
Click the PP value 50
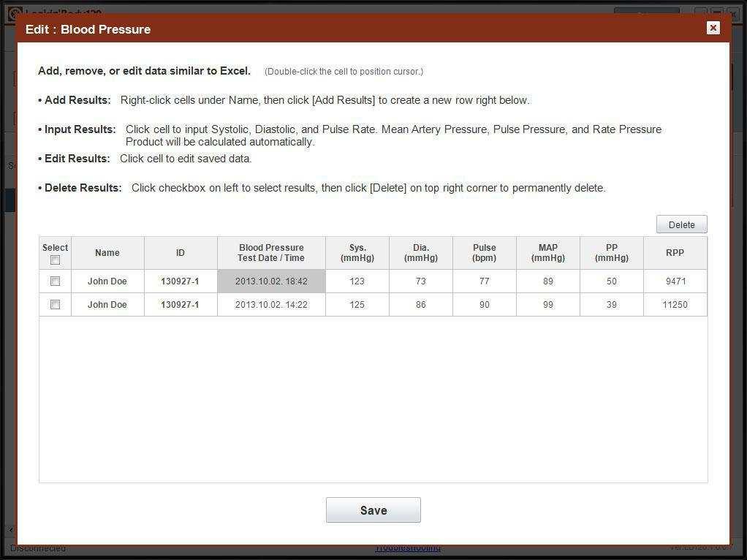pyautogui.click(x=612, y=281)
